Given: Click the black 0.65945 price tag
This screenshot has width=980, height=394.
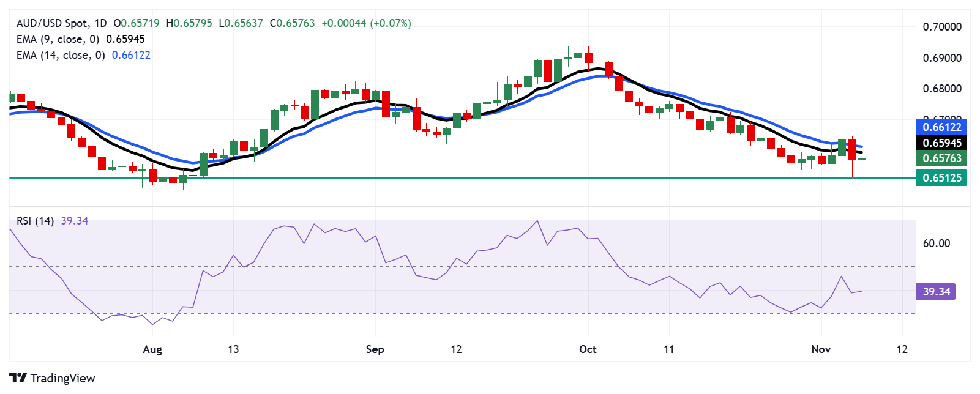Looking at the screenshot, I should pyautogui.click(x=941, y=143).
